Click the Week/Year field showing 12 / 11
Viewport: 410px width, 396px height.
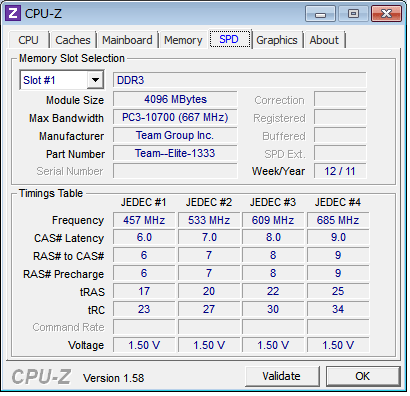click(340, 171)
